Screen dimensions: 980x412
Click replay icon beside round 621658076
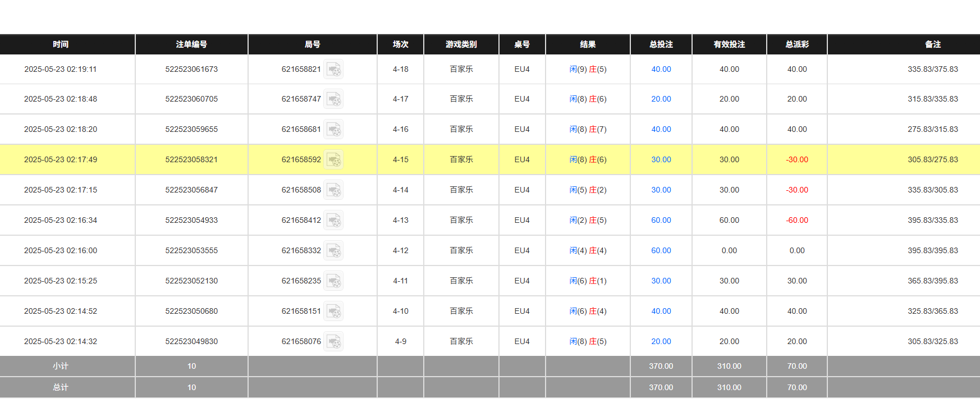(334, 342)
